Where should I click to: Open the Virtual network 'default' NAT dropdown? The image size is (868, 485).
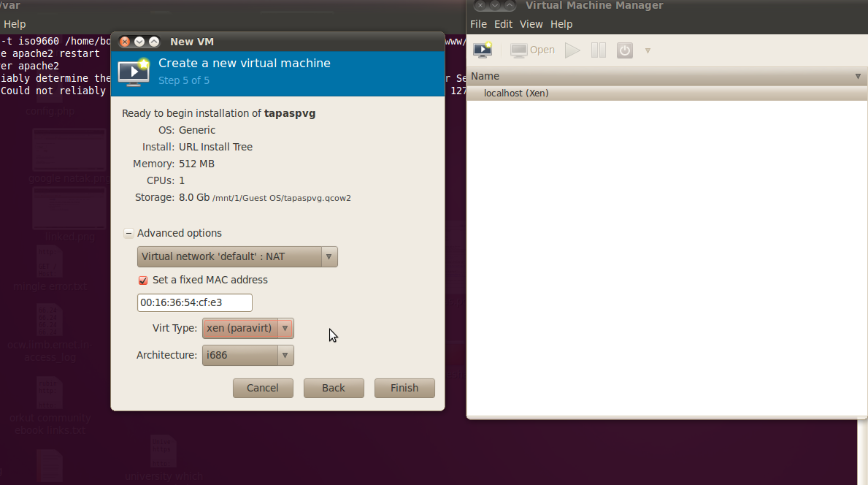point(237,256)
